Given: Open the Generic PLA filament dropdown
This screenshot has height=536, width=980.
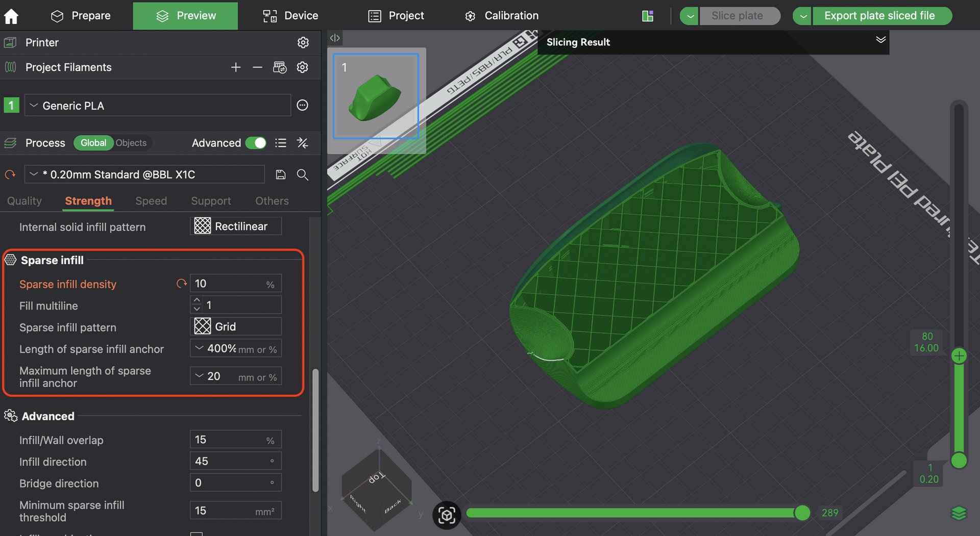Looking at the screenshot, I should (157, 106).
